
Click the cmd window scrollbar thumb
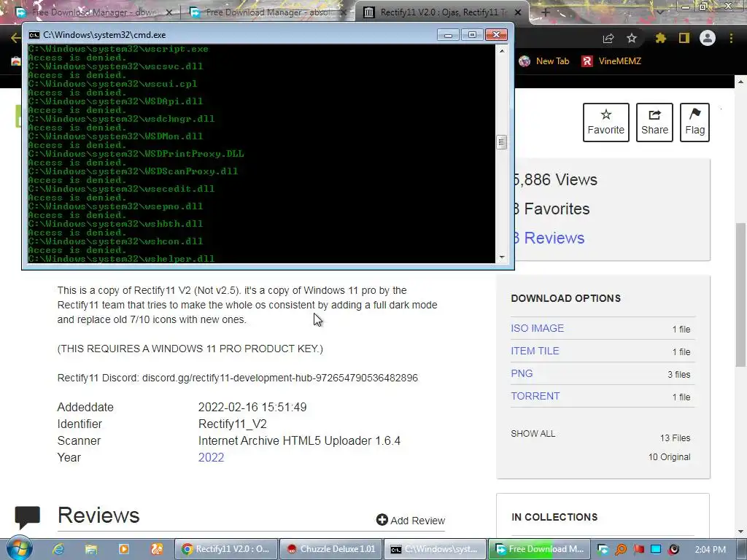[x=502, y=142]
